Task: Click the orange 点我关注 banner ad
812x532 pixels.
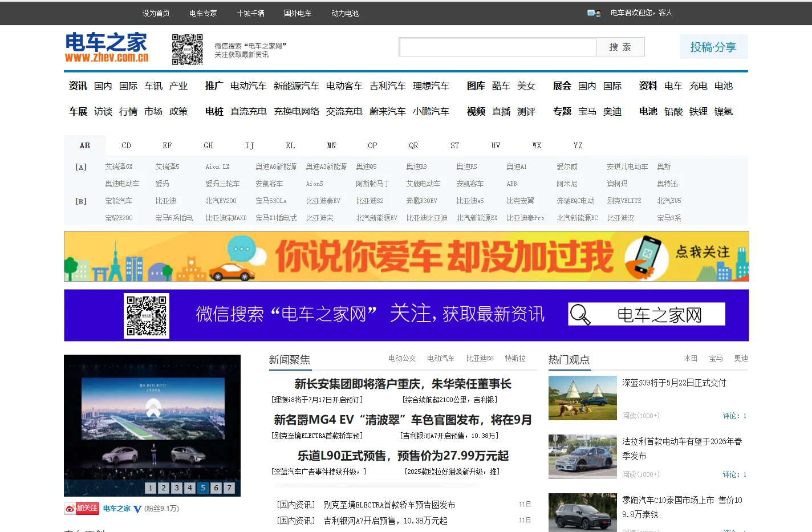Action: pyautogui.click(x=406, y=256)
